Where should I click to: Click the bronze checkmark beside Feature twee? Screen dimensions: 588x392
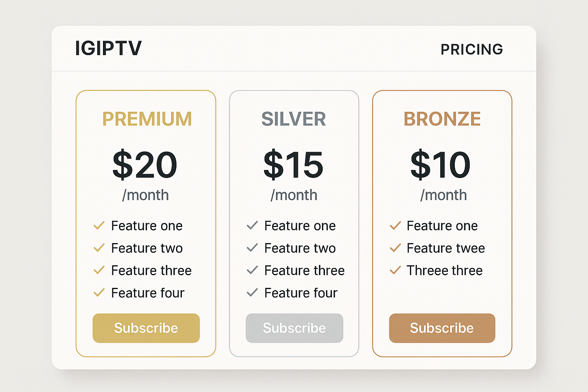(x=395, y=248)
